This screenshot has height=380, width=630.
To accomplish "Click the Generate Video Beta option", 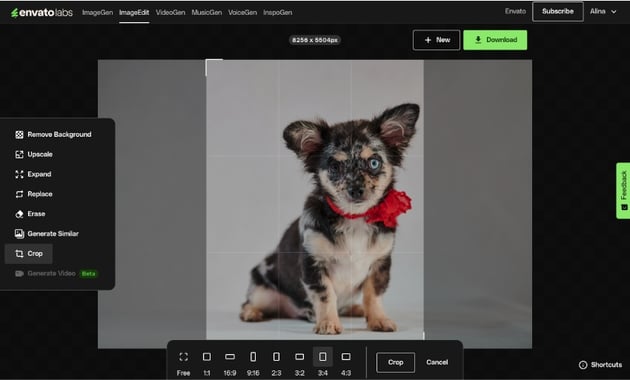I will tap(56, 274).
